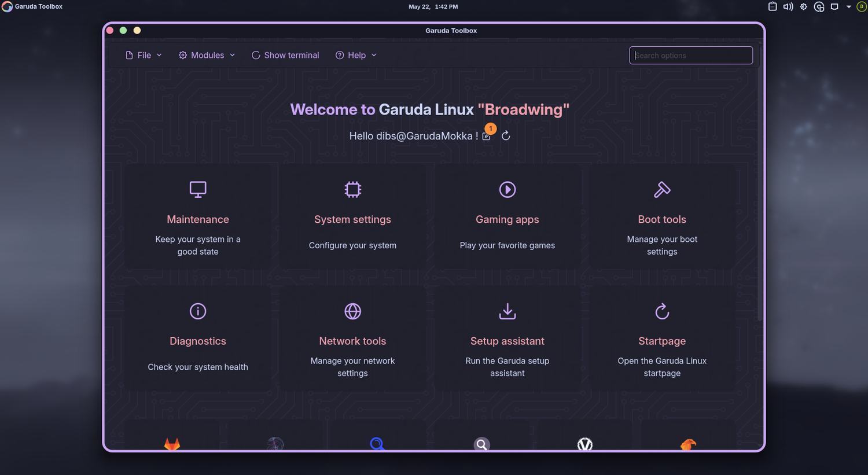Click 'Manage your network settings' description
This screenshot has height=475, width=868.
point(352,367)
